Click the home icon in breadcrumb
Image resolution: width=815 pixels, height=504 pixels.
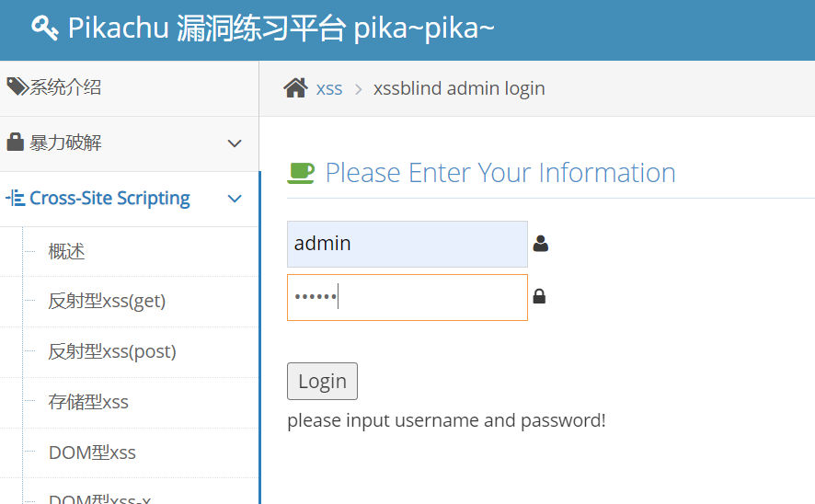pos(295,88)
